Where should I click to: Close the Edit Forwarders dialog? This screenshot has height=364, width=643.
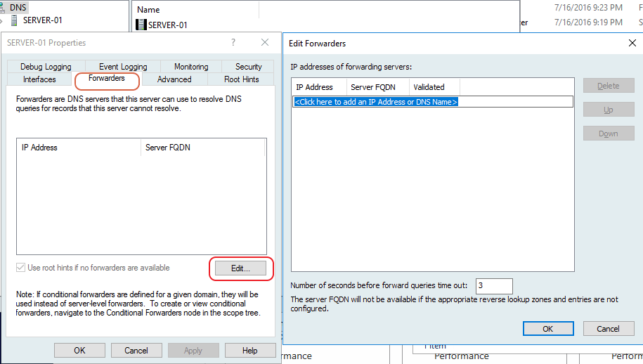click(632, 43)
